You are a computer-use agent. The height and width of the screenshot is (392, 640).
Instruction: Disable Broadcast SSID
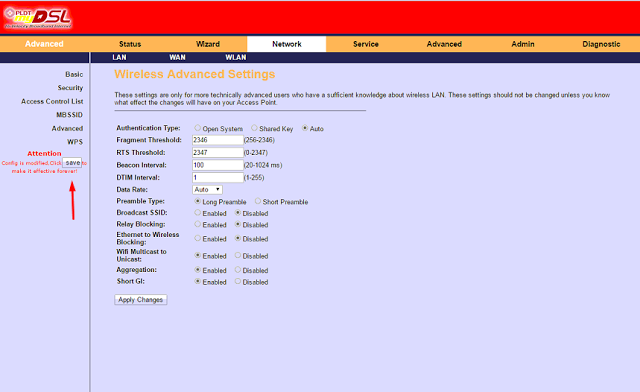(x=238, y=213)
